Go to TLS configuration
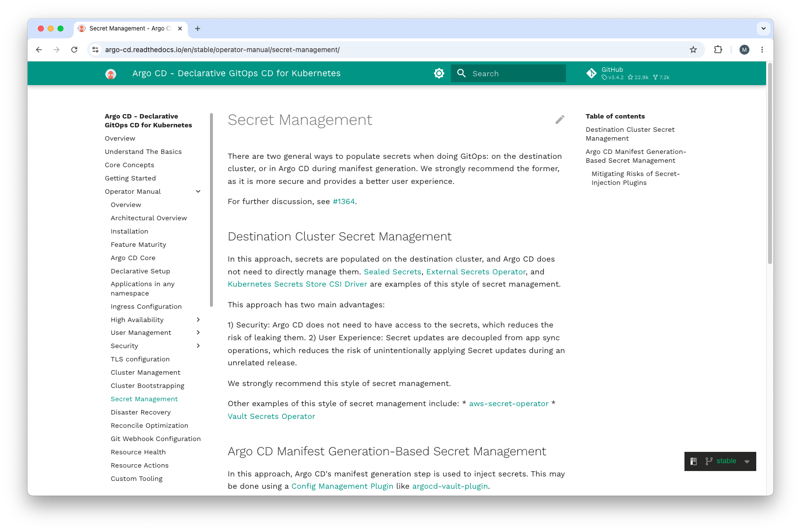 (x=140, y=359)
